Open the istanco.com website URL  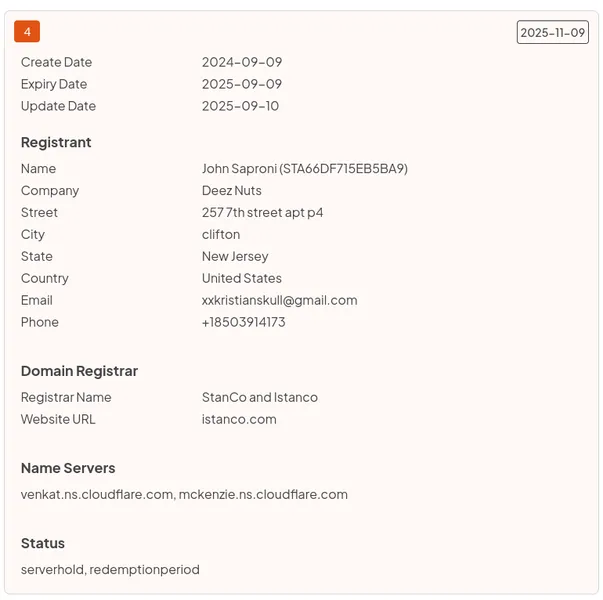239,419
